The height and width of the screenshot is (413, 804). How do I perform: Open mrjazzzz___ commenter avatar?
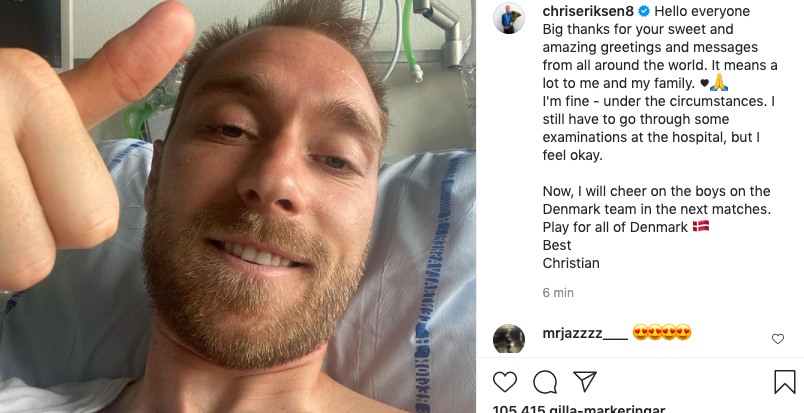(509, 339)
